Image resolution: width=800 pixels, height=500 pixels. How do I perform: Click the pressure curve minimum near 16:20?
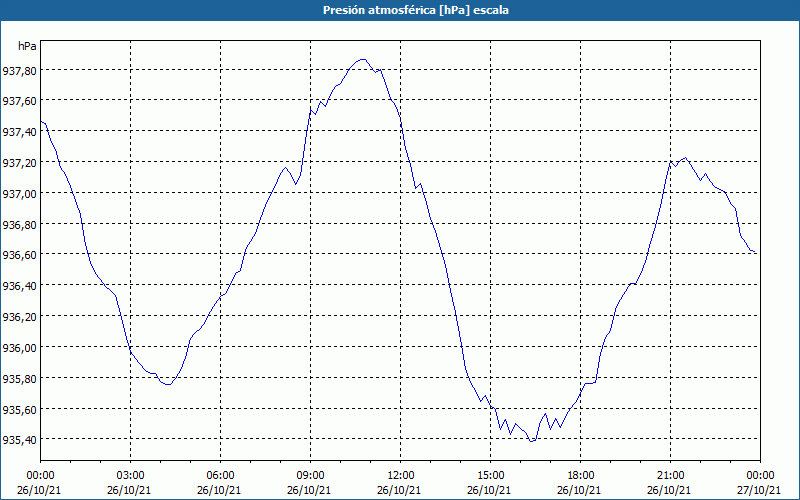pyautogui.click(x=532, y=441)
